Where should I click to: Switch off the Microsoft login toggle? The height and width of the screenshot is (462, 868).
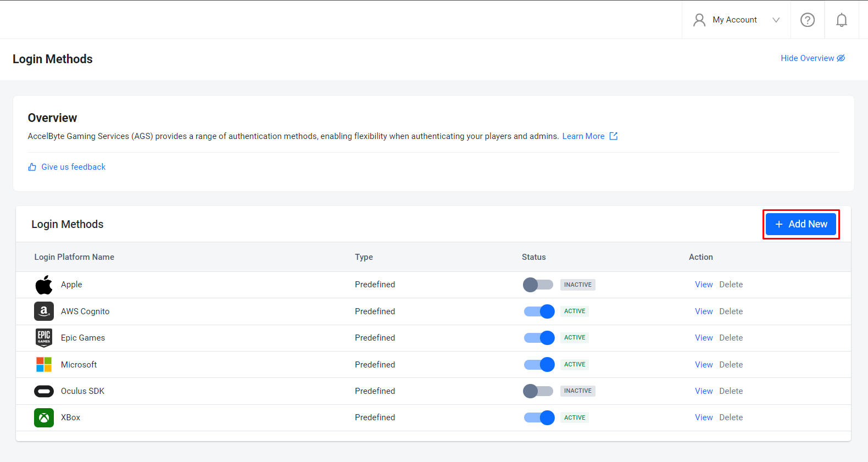pyautogui.click(x=539, y=364)
